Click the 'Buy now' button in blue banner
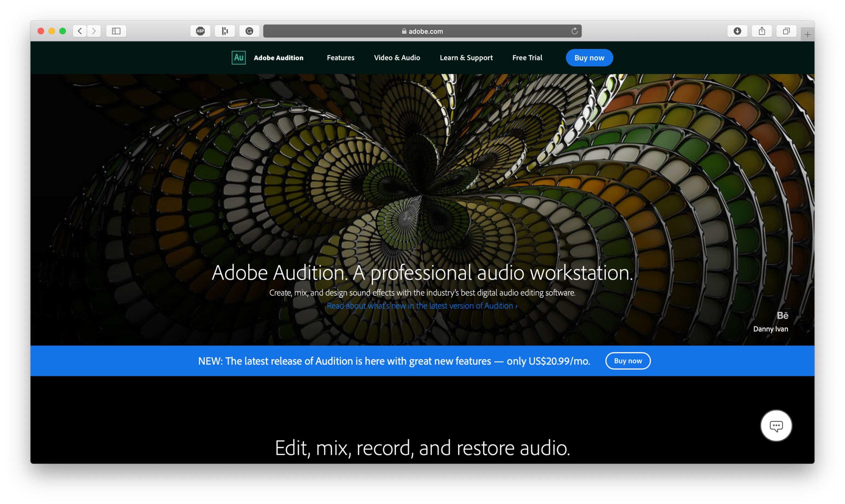This screenshot has height=504, width=845. pyautogui.click(x=628, y=361)
